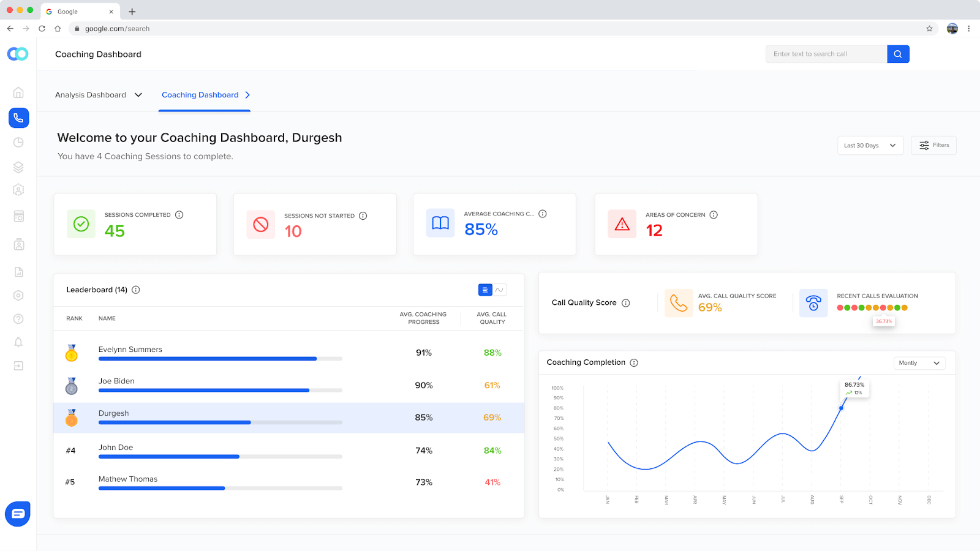Open the Last 30 Days dropdown
980x551 pixels.
coord(870,145)
